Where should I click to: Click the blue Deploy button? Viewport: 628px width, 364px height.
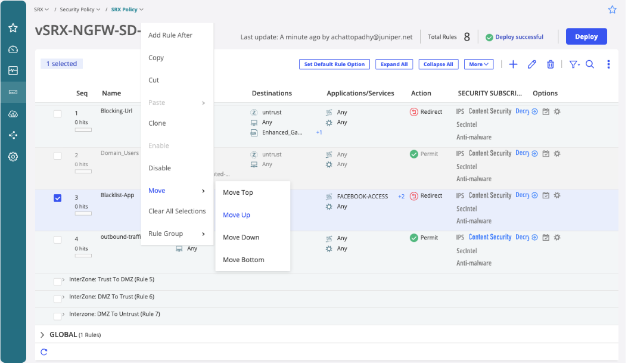pyautogui.click(x=586, y=36)
